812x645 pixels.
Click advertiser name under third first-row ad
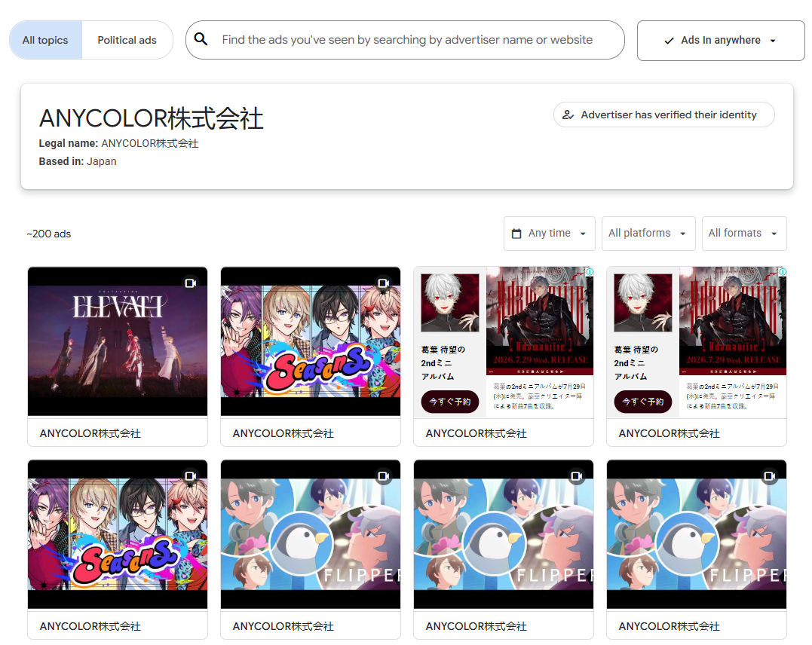click(476, 433)
